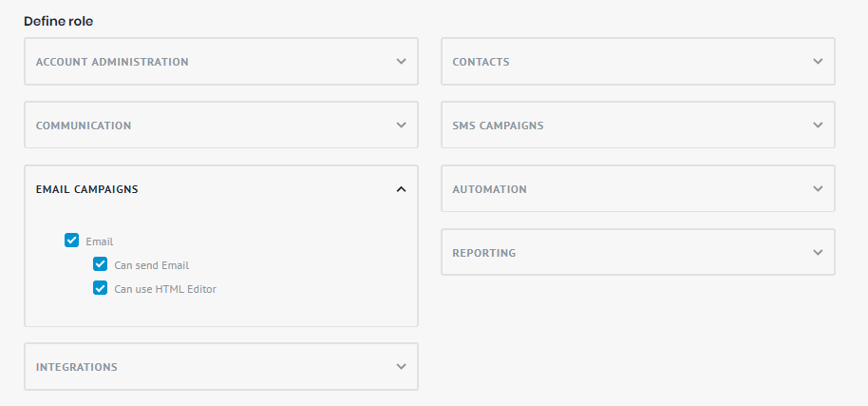Screen dimensions: 868x406
Task: Expand the Automation section chevron
Action: point(818,189)
